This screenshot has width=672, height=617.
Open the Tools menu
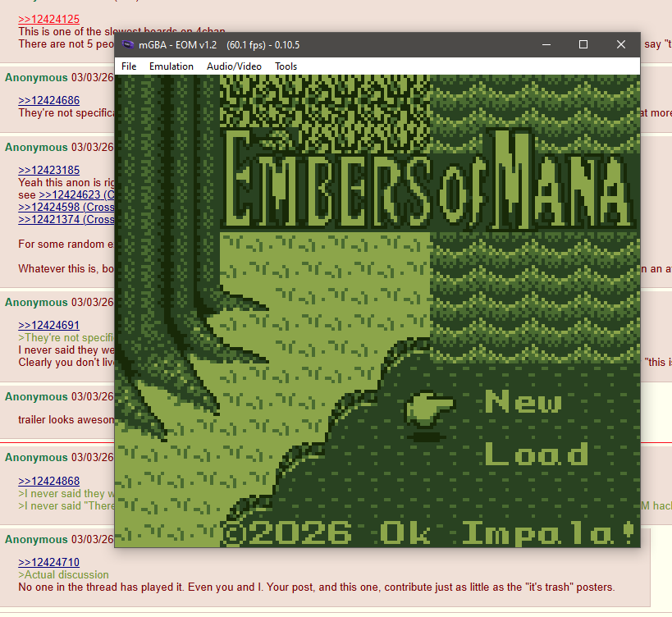point(286,66)
